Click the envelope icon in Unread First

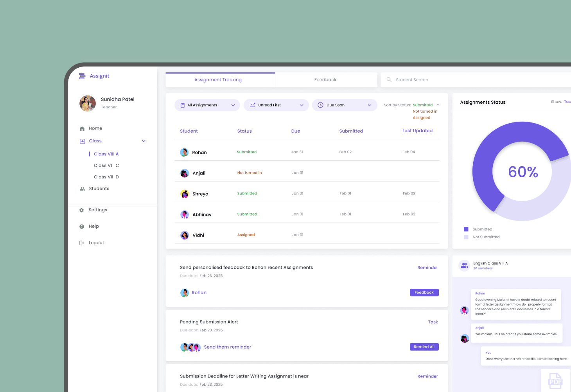point(253,105)
